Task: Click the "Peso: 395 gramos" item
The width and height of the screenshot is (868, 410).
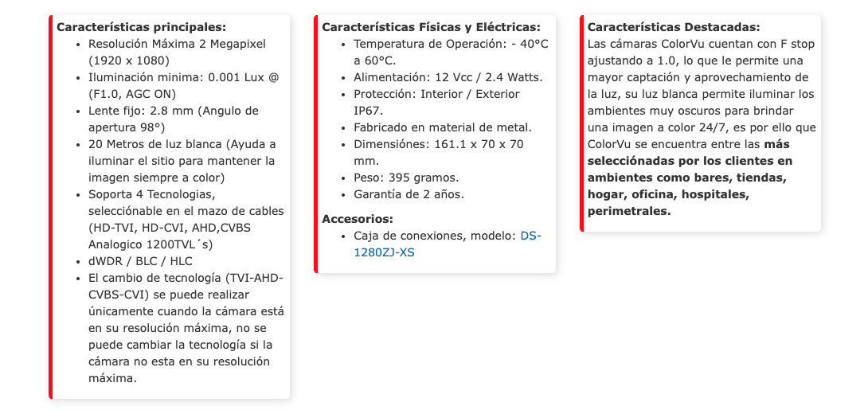Action: coord(406,178)
